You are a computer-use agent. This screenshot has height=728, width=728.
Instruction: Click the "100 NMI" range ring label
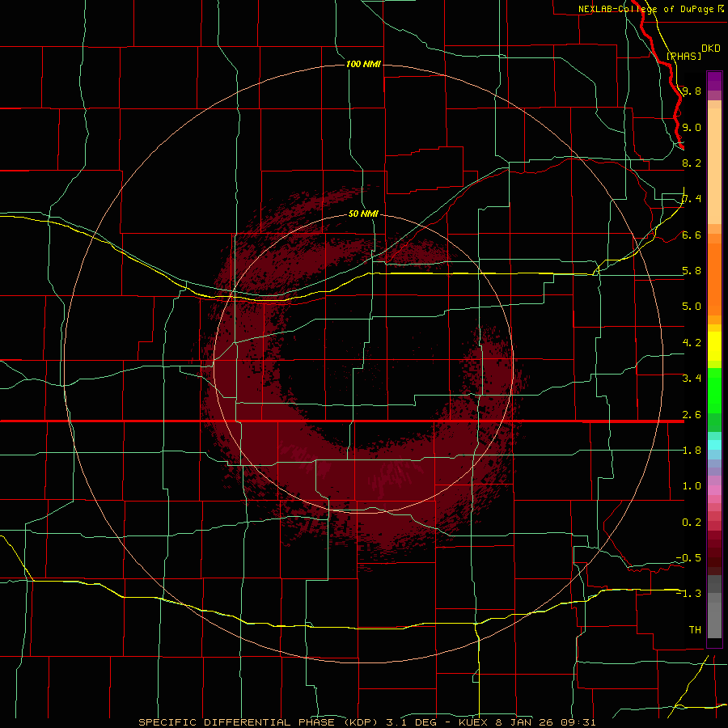(x=363, y=64)
